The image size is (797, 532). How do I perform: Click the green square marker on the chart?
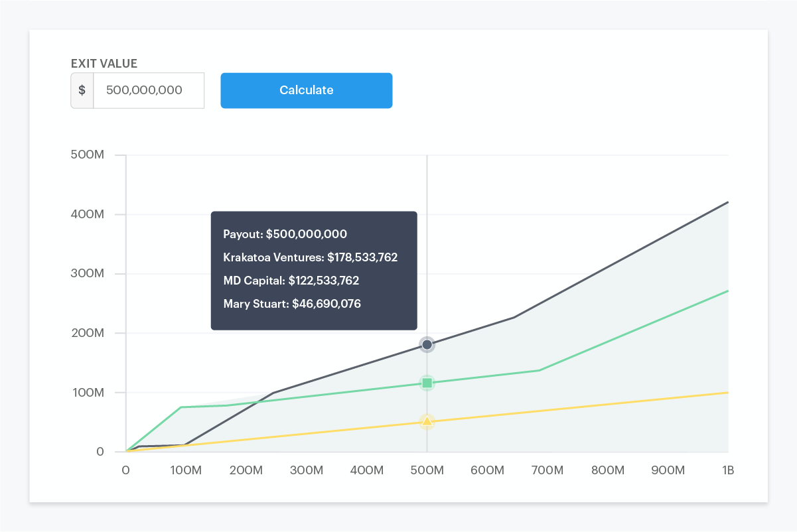[x=427, y=383]
